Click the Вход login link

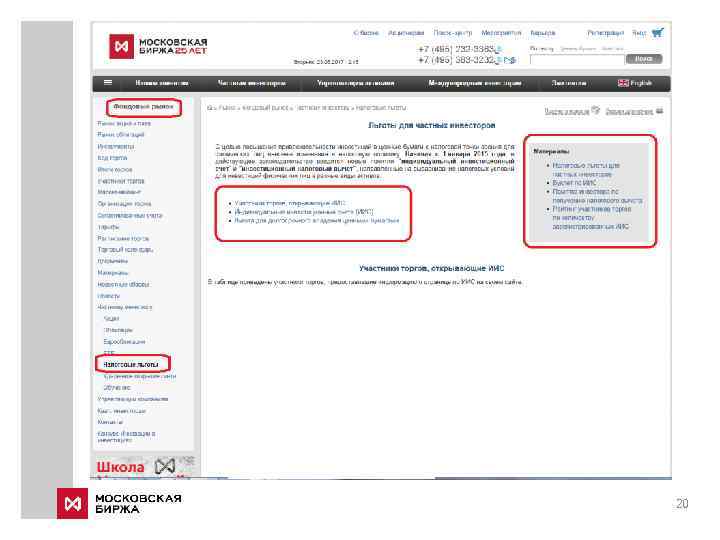click(x=639, y=33)
